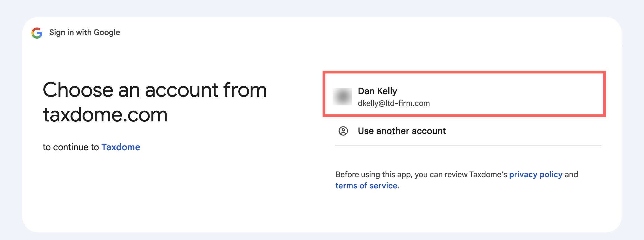This screenshot has height=240, width=644.
Task: Click the 'Sign in with Google' header text
Action: (x=85, y=33)
